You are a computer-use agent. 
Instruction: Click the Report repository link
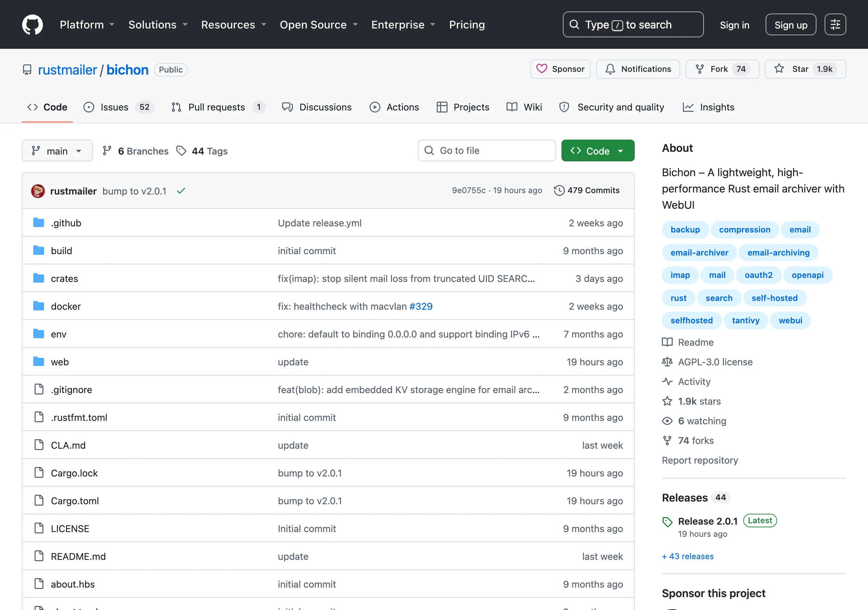coord(700,460)
